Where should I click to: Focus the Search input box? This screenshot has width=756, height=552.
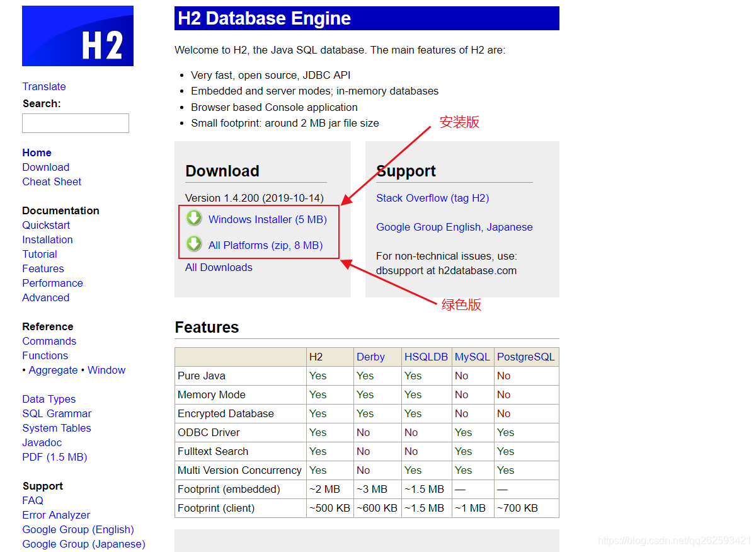pyautogui.click(x=76, y=123)
